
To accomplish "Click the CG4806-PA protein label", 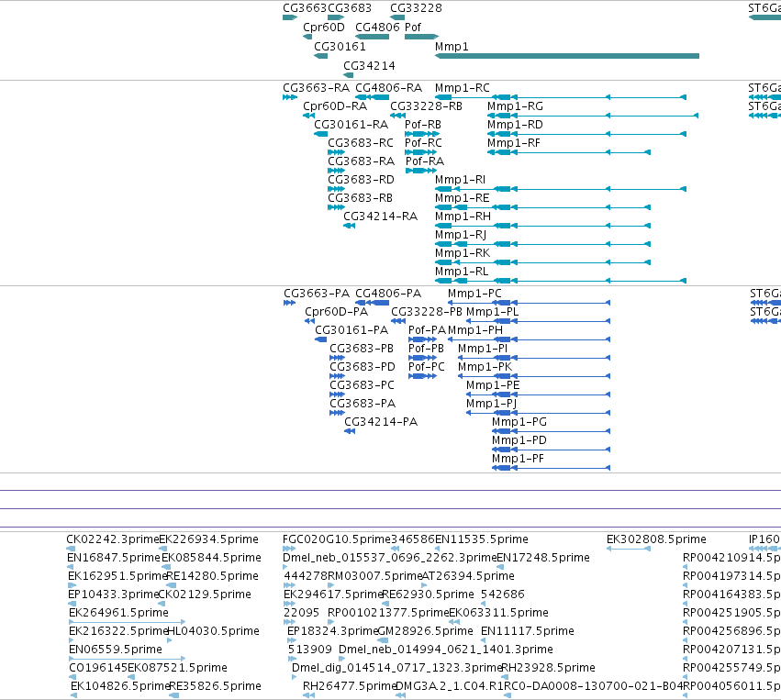I will click(x=388, y=294).
